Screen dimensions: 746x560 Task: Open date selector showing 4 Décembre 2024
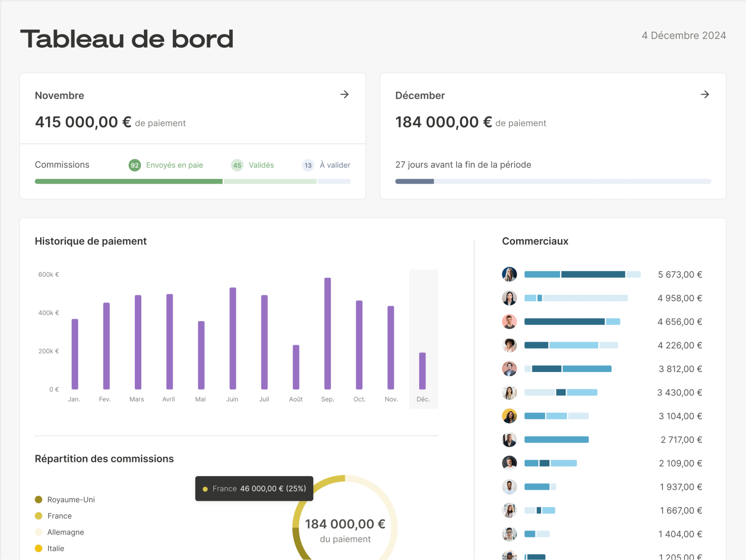pyautogui.click(x=684, y=35)
